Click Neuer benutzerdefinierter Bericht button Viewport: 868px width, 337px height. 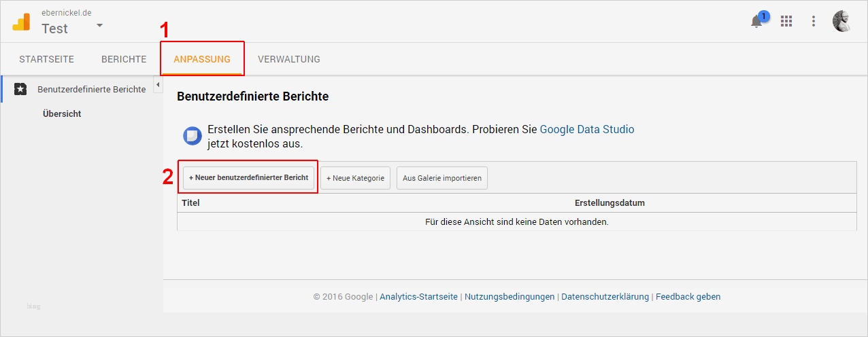[x=249, y=178]
